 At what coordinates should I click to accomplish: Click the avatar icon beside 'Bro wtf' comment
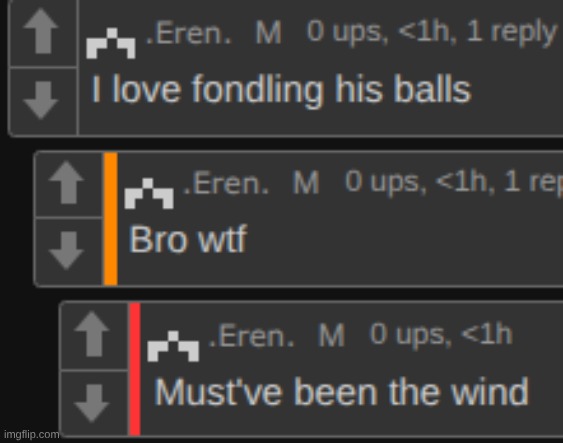point(149,193)
